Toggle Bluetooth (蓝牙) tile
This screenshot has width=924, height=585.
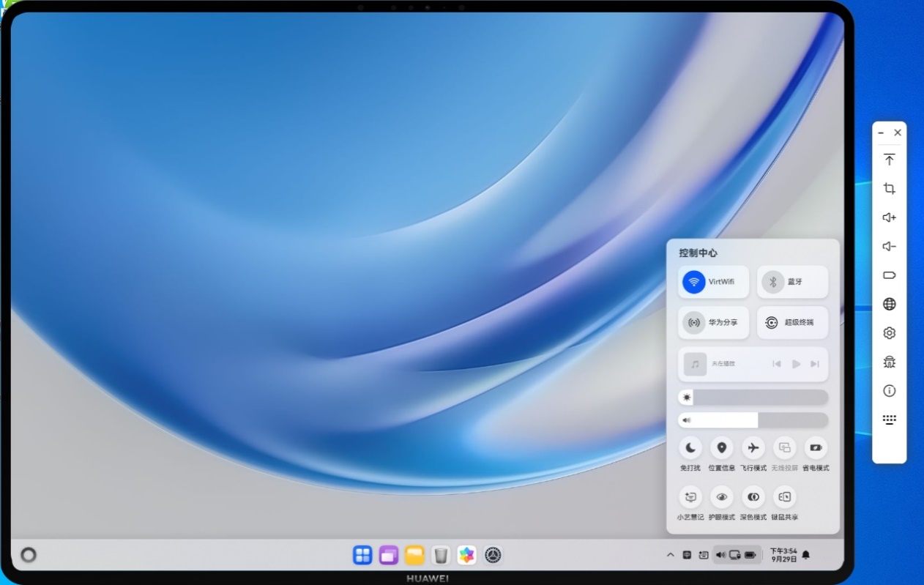792,282
